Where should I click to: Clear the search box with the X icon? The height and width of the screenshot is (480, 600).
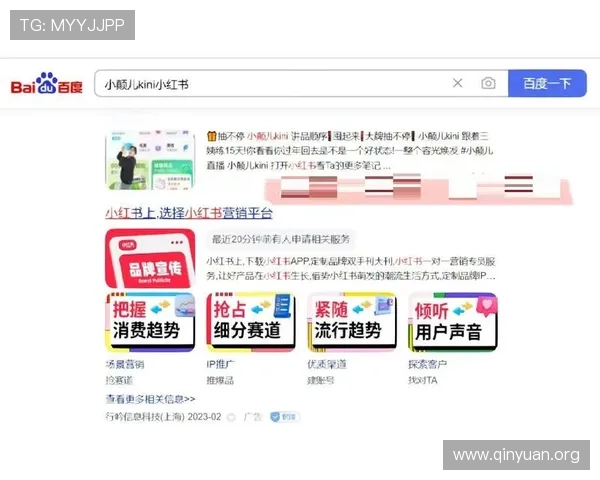(457, 83)
